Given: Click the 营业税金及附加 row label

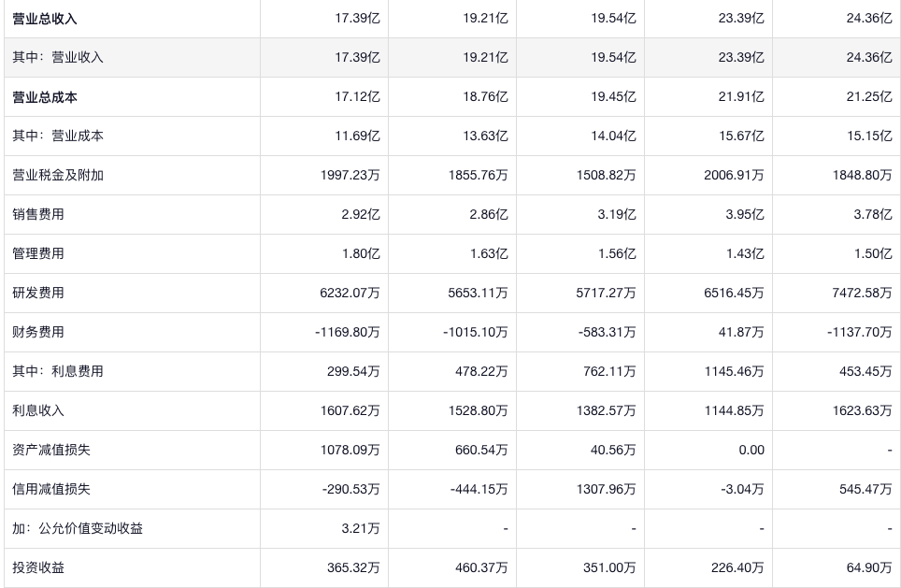Looking at the screenshot, I should (x=58, y=176).
